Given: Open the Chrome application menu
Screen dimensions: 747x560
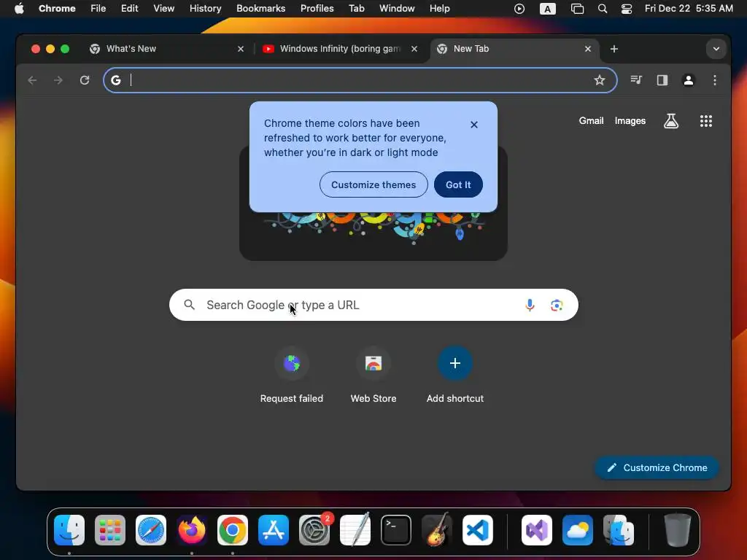Looking at the screenshot, I should [57, 9].
